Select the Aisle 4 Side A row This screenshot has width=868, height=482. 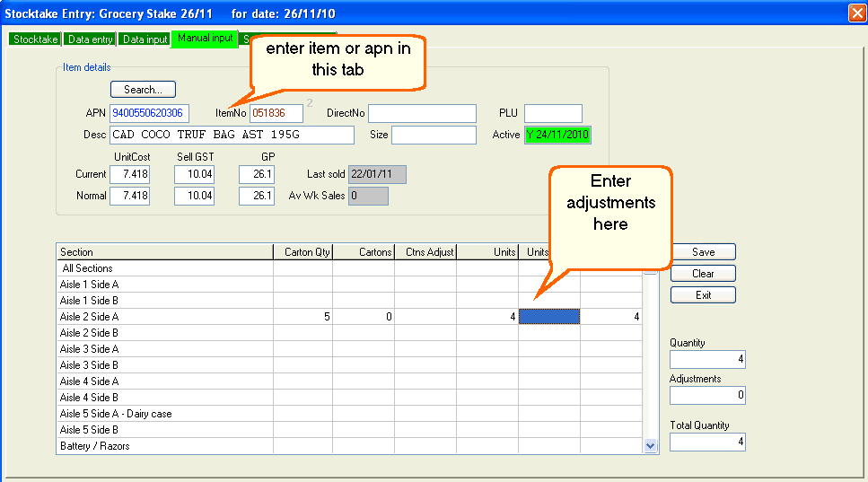coord(349,381)
